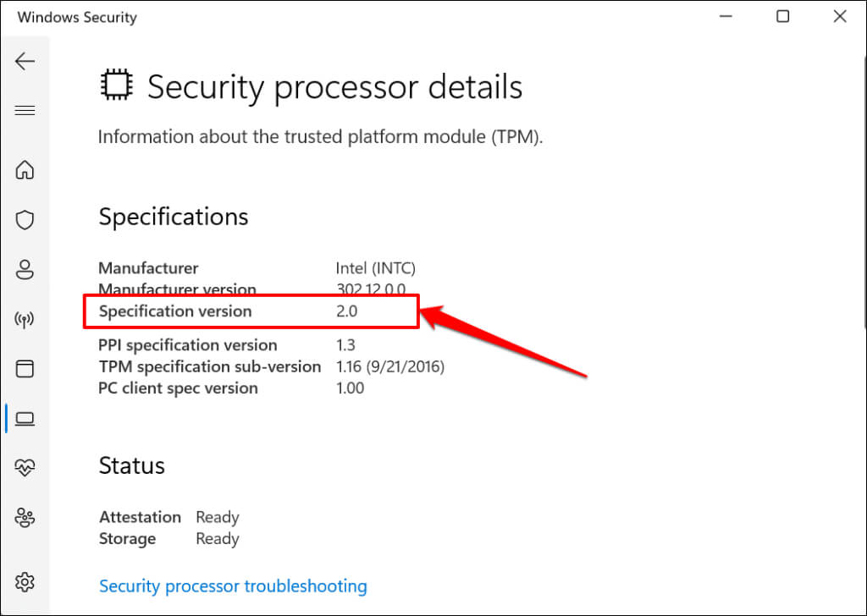Go back using the back arrow

click(25, 61)
